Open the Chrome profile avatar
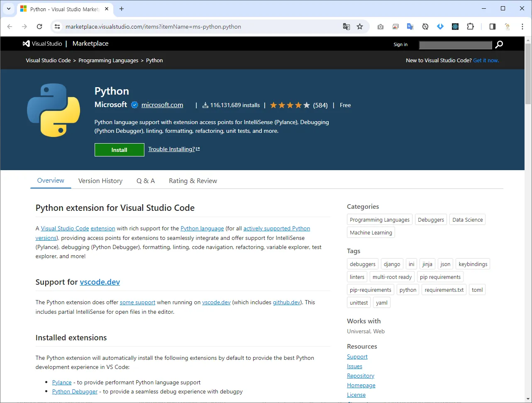This screenshot has width=532, height=403. (x=507, y=27)
